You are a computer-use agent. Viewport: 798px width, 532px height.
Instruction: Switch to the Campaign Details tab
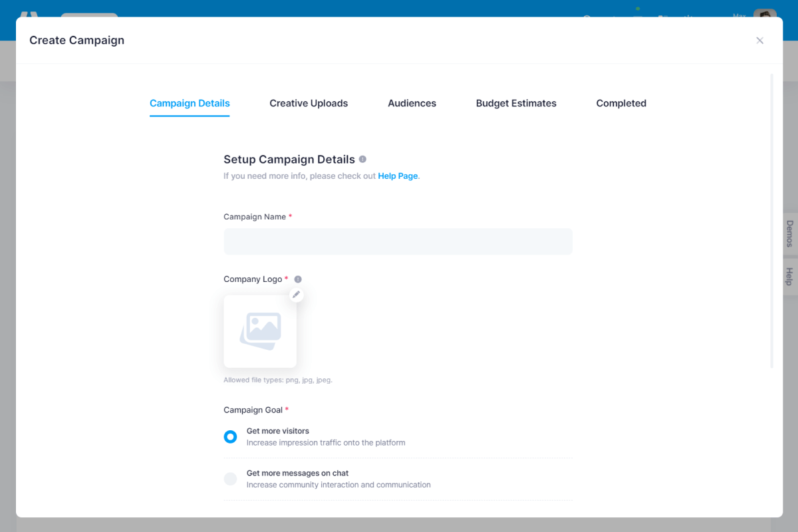tap(190, 104)
